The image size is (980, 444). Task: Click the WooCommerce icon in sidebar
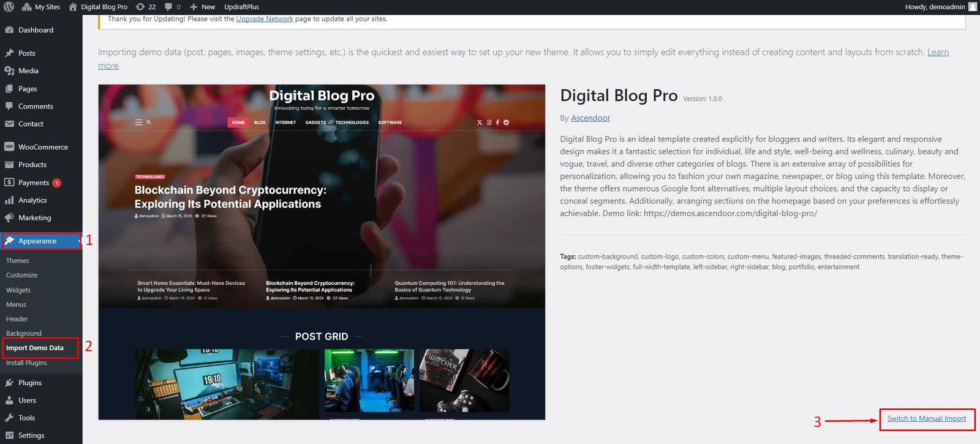pyautogui.click(x=9, y=147)
